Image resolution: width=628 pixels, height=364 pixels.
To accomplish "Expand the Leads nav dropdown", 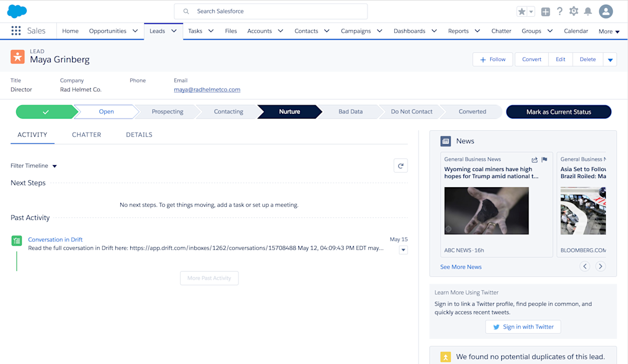I will tap(174, 31).
